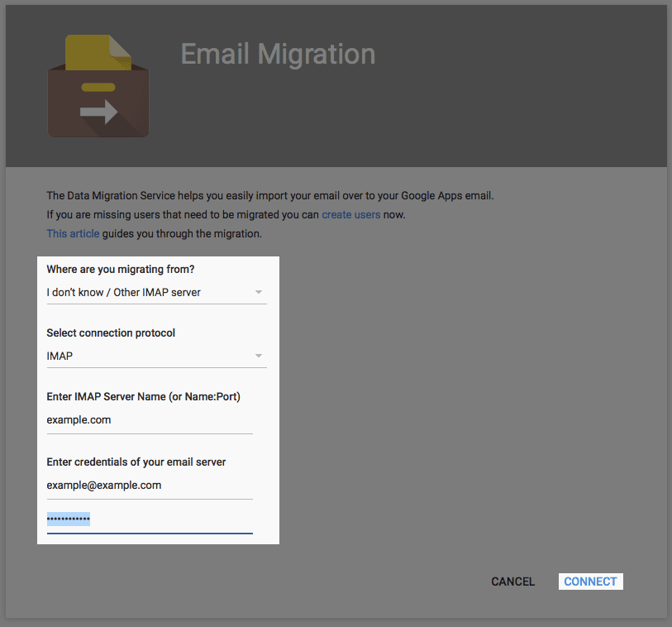Focus the IMAP server name field with example.com
Screen dimensions: 672x627
(149, 420)
